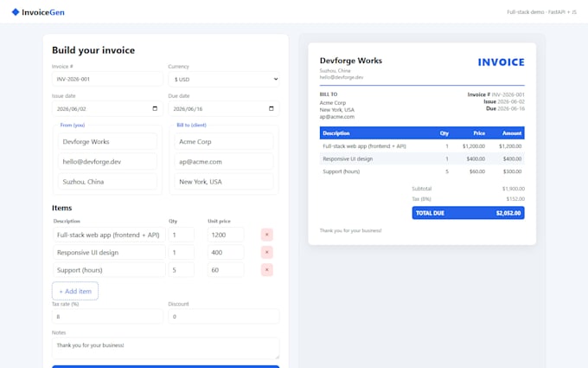Edit the hello@devforge.dev email field
The height and width of the screenshot is (368, 588).
point(107,161)
